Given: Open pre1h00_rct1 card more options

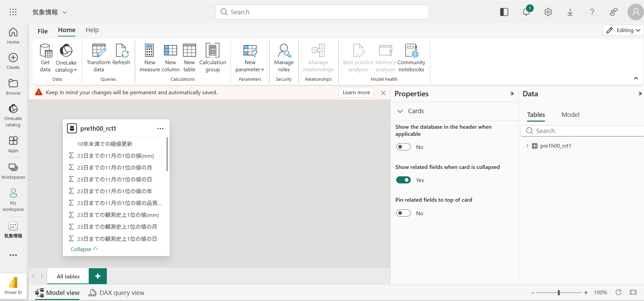Looking at the screenshot, I should tap(160, 129).
